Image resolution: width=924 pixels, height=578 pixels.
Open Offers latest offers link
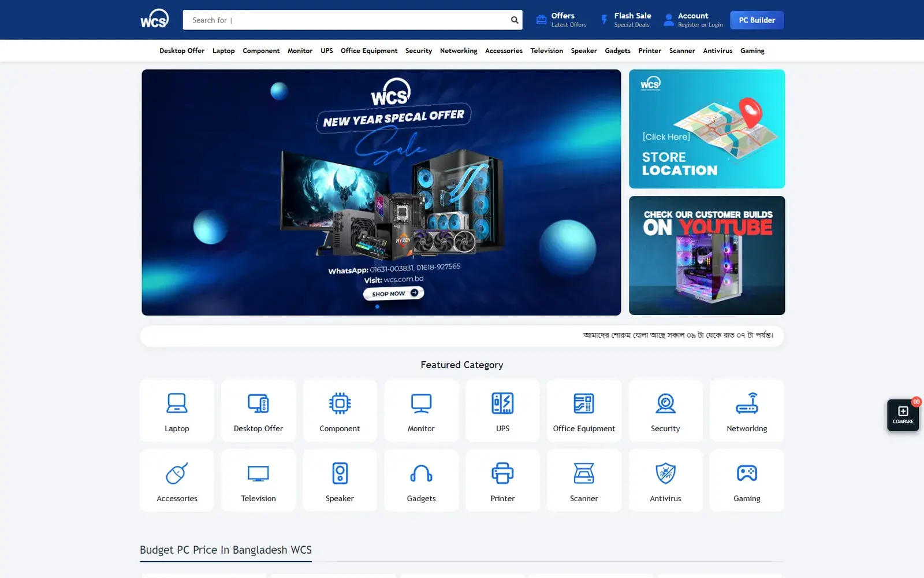point(561,20)
